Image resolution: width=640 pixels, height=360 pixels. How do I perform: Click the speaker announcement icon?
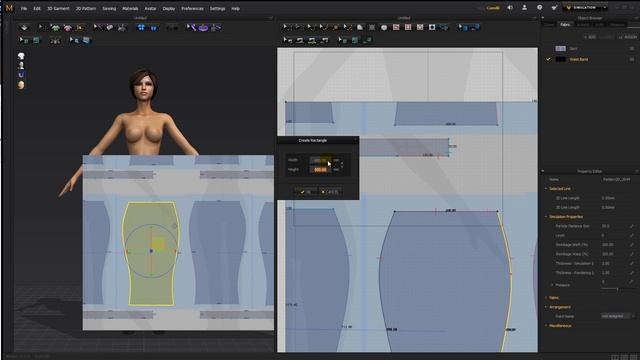coord(510,7)
